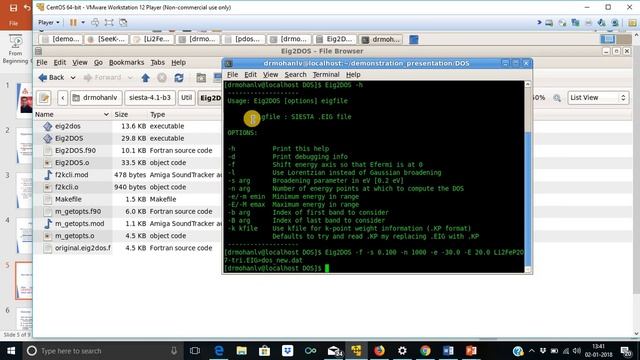Image resolution: width=640 pixels, height=360 pixels.
Task: Expand the Back history dropdown arrow
Action: (x=73, y=78)
